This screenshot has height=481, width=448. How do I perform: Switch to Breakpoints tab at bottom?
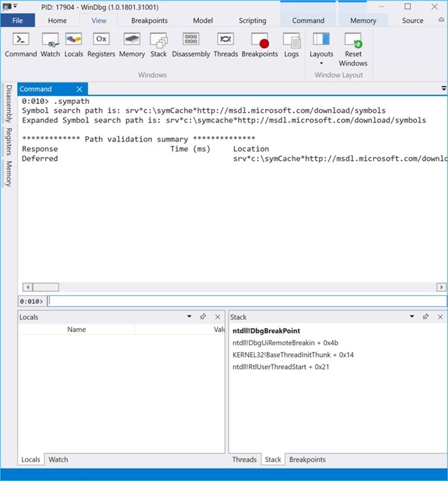tap(307, 460)
